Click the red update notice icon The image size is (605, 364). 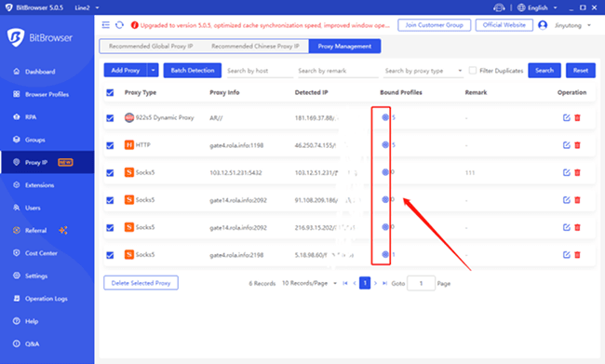coord(134,25)
